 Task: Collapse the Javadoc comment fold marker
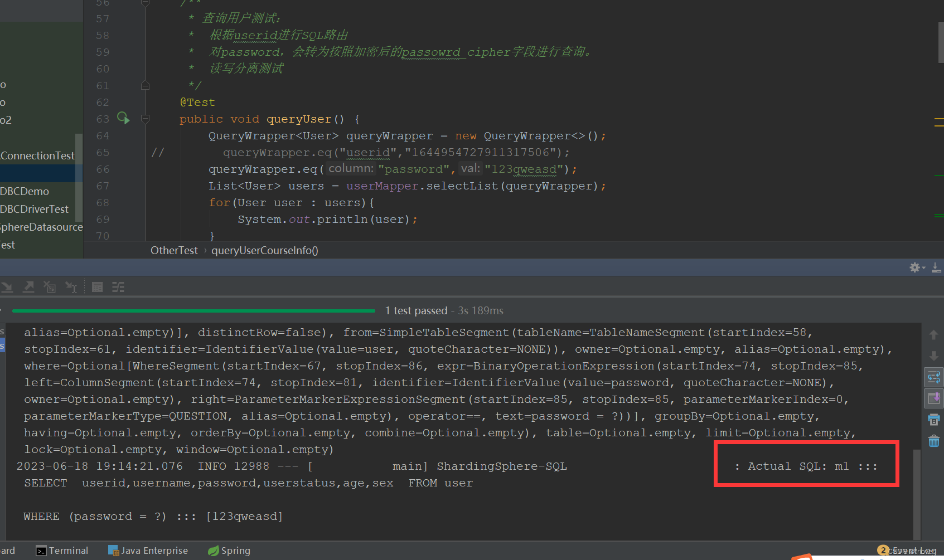click(x=145, y=85)
